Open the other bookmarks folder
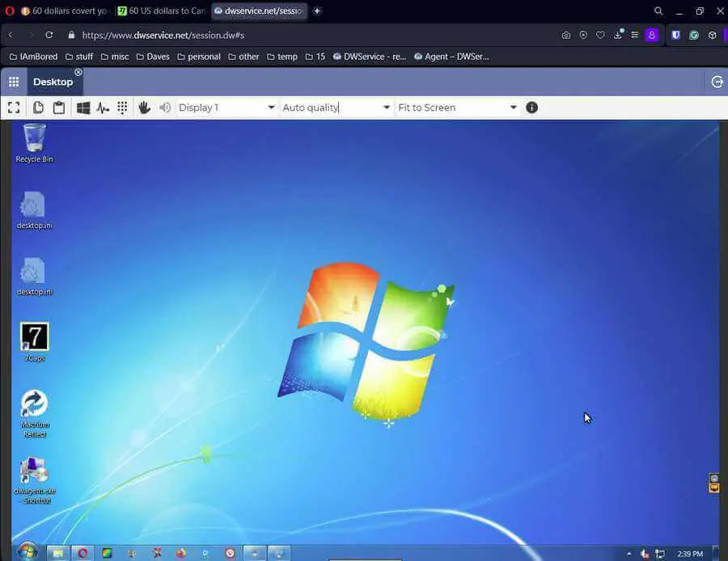 pyautogui.click(x=243, y=57)
